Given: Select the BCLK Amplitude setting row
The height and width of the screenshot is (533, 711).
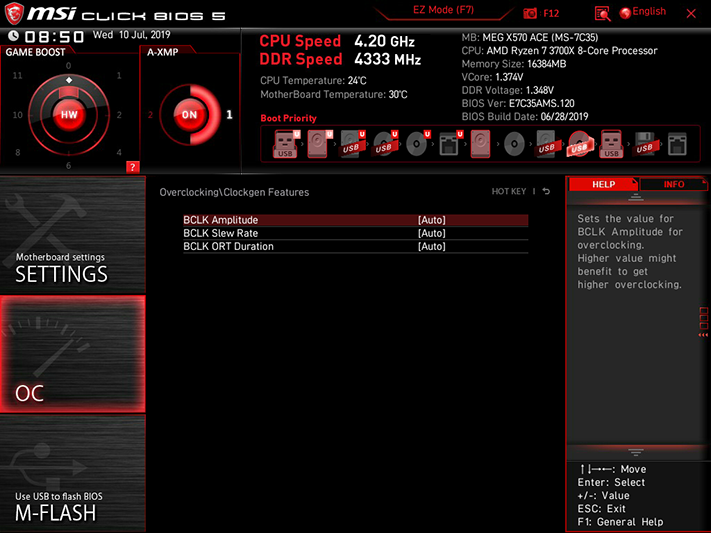Looking at the screenshot, I should [356, 220].
